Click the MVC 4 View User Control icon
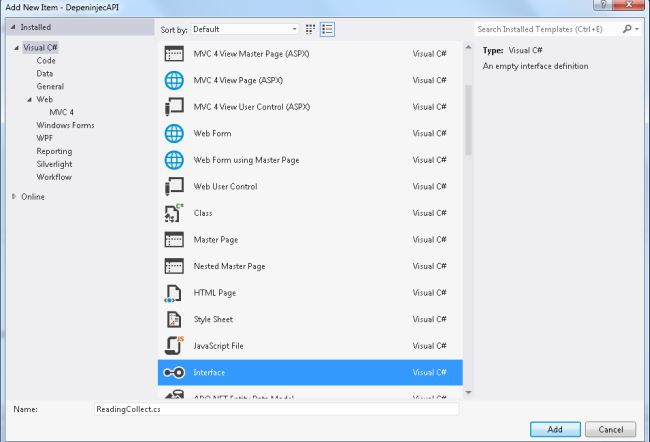 click(174, 107)
